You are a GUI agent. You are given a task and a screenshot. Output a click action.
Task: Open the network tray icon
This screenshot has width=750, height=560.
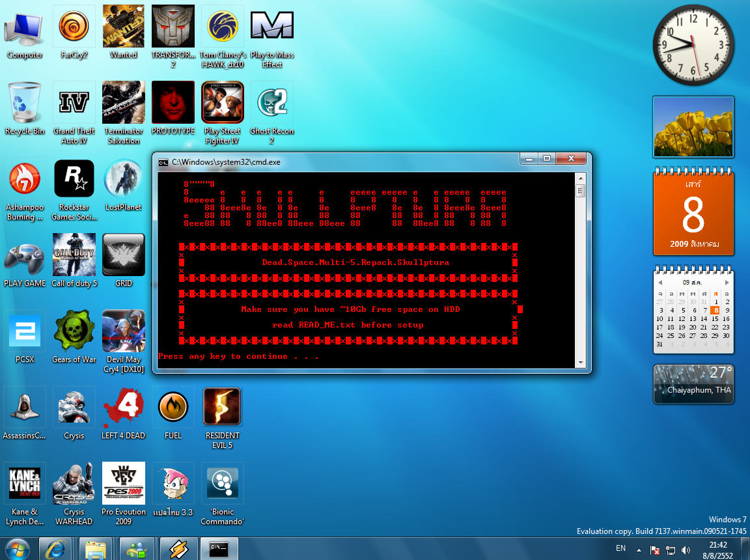pos(671,550)
